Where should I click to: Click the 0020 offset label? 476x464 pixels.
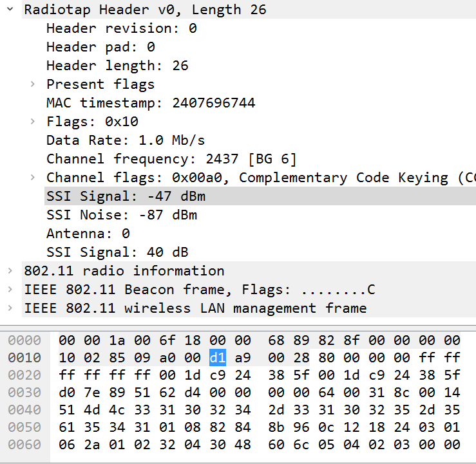(x=24, y=375)
